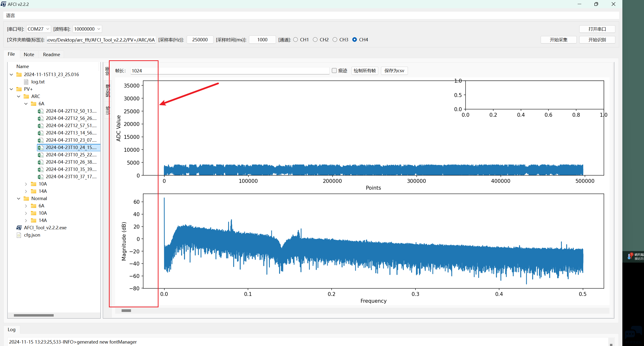Screen dimensions: 644x346
Task: Expand the 6A node under Normal
Action: (x=26, y=206)
